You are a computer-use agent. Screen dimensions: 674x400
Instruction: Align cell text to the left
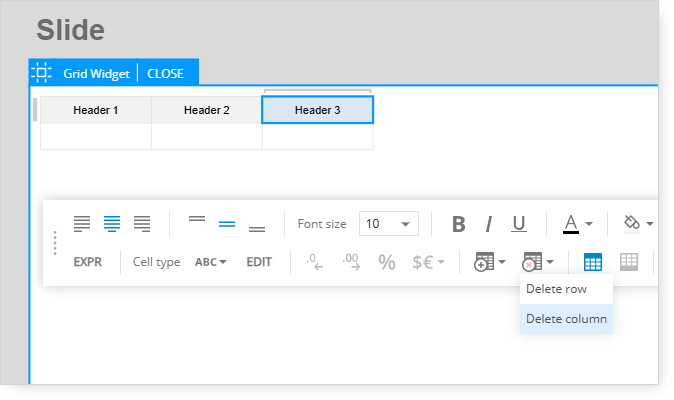pos(82,223)
